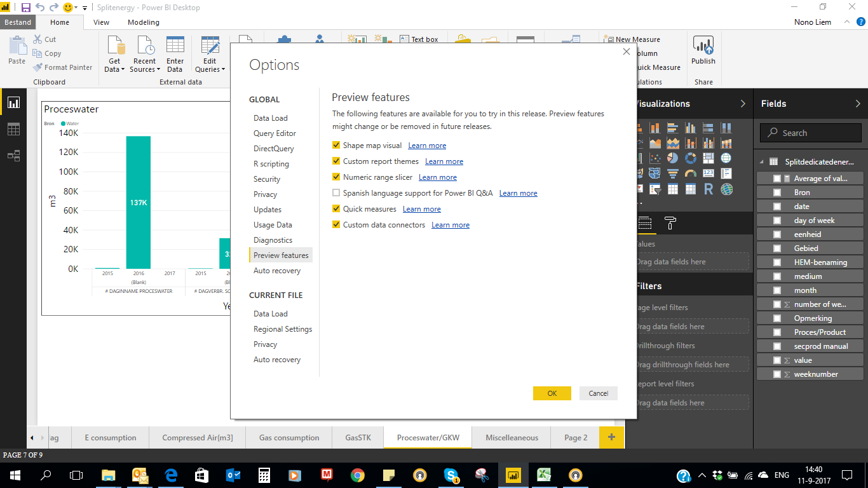This screenshot has height=488, width=868.
Task: Enable Spanish language support for Q&A
Action: [336, 193]
